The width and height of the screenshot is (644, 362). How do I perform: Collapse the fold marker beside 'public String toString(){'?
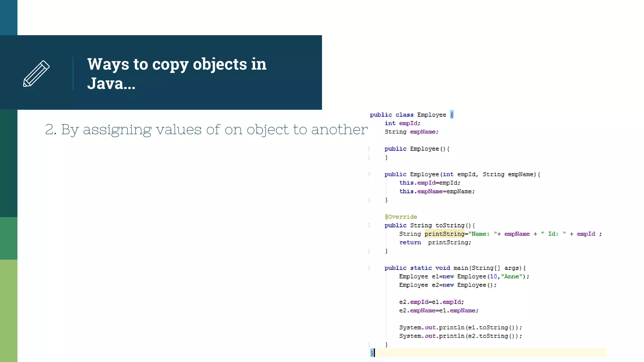coord(369,225)
